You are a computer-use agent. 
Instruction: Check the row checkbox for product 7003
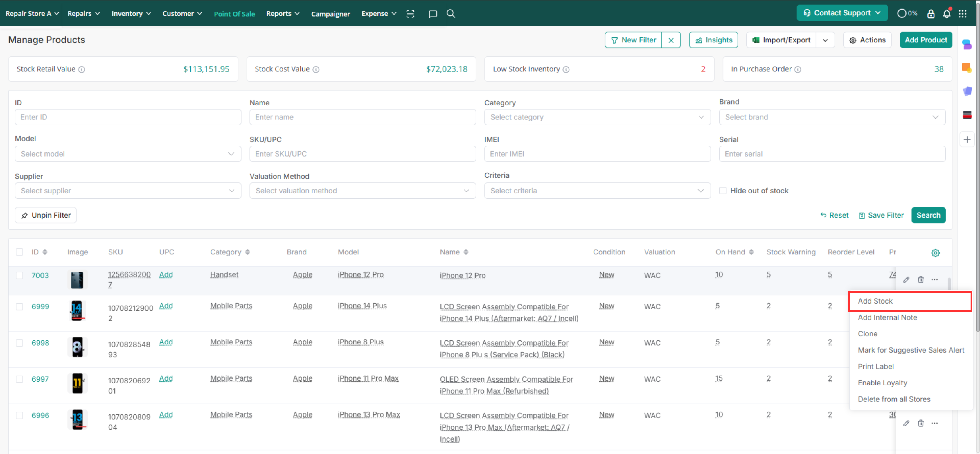click(19, 276)
